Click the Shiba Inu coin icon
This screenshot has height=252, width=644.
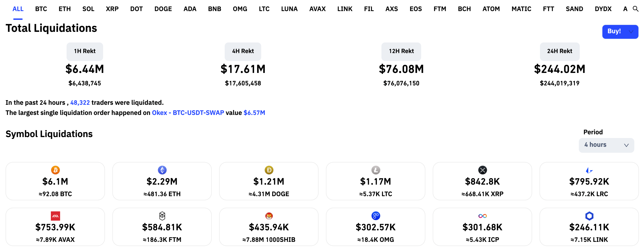click(269, 216)
